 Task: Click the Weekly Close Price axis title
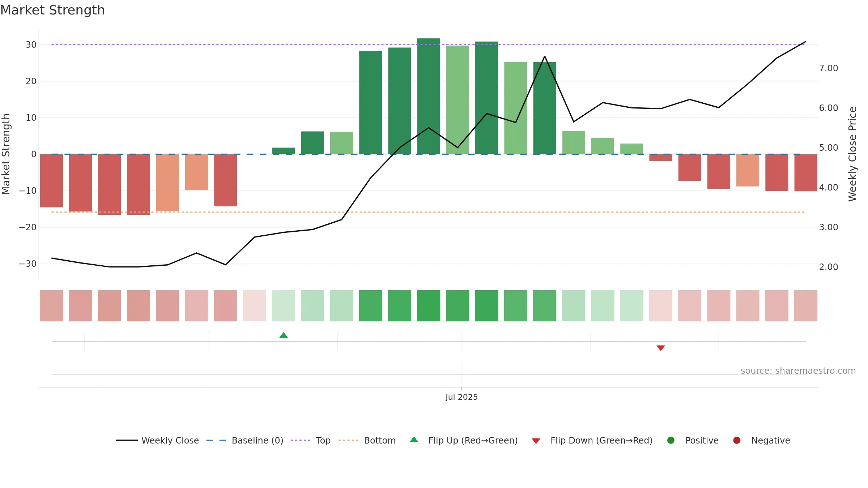pos(852,154)
